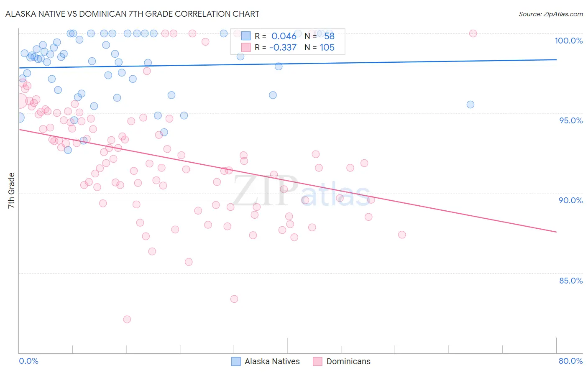Click the blue Alaska Native trend line
The height and width of the screenshot is (373, 588).
[x=288, y=64]
